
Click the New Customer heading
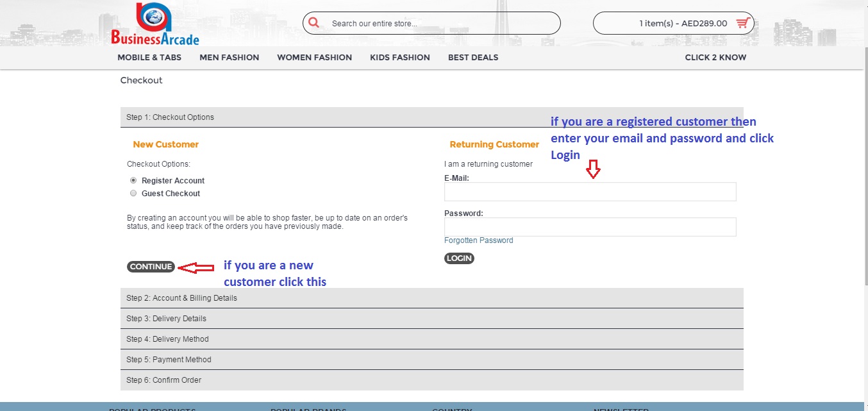[166, 144]
